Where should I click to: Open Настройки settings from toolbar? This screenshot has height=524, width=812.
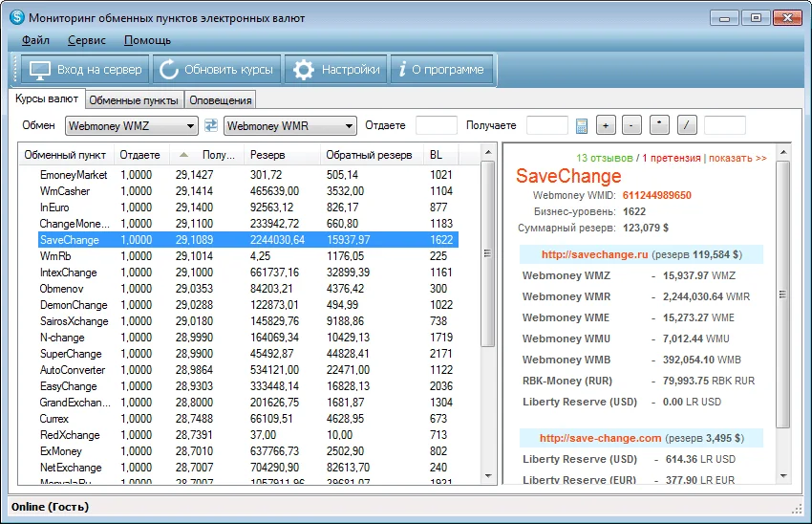pyautogui.click(x=337, y=70)
